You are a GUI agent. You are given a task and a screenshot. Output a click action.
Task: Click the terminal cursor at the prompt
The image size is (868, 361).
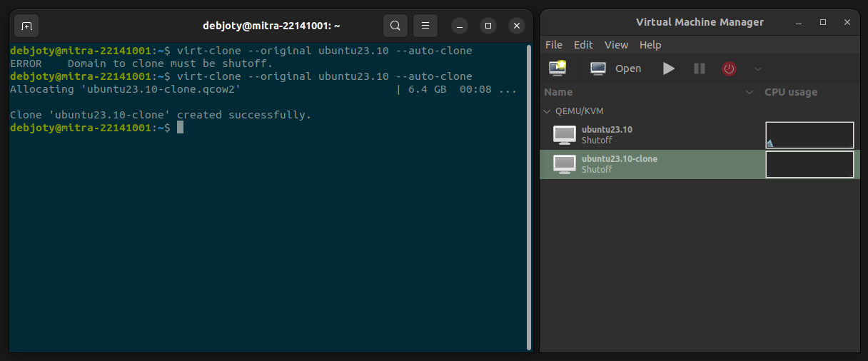(181, 127)
